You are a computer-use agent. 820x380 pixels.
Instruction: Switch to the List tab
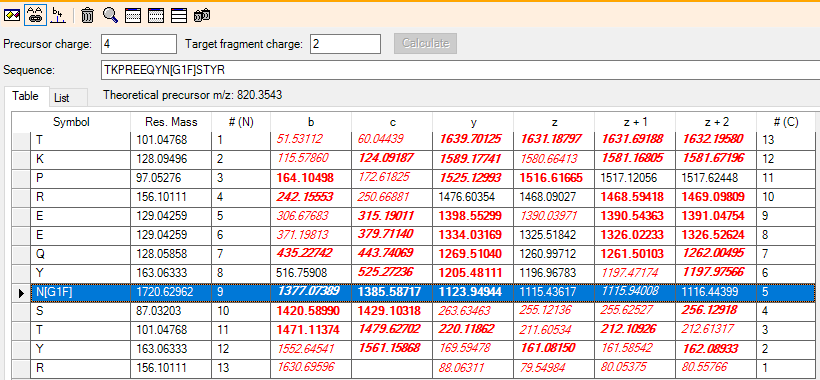tap(62, 98)
